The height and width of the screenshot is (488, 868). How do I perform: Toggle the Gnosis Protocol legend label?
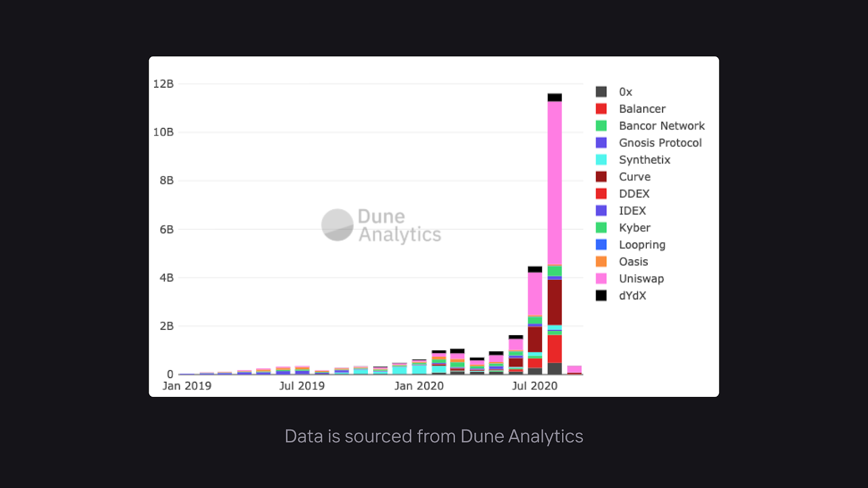tap(660, 143)
